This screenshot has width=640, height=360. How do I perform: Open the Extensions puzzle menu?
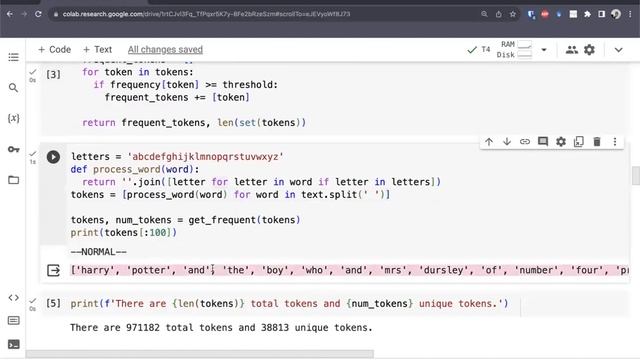(587, 14)
